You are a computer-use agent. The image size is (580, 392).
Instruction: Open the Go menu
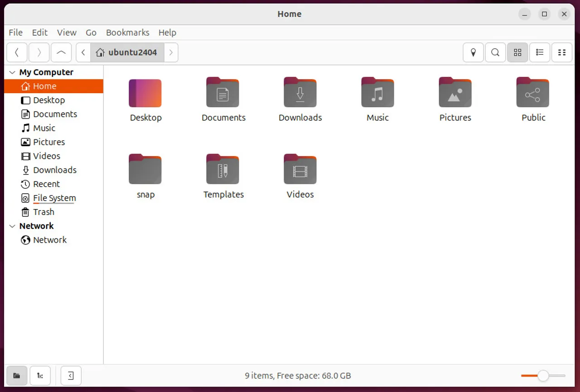[x=91, y=32]
